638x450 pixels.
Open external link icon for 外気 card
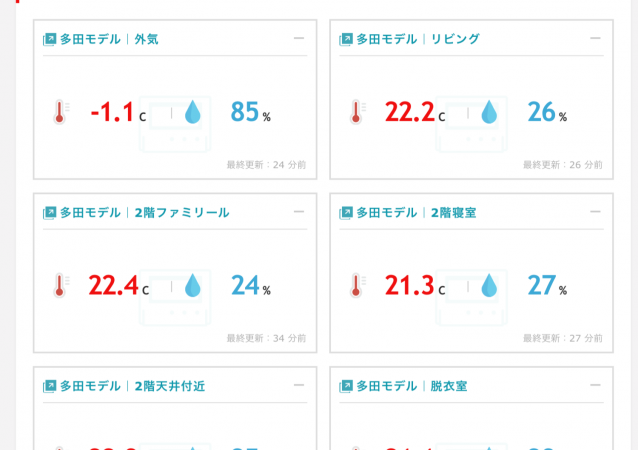pos(49,39)
